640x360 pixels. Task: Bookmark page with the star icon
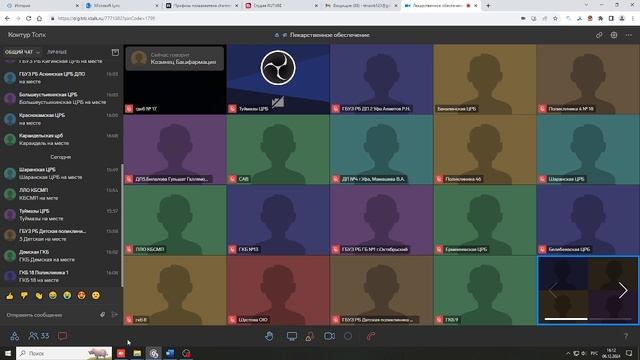[555, 18]
